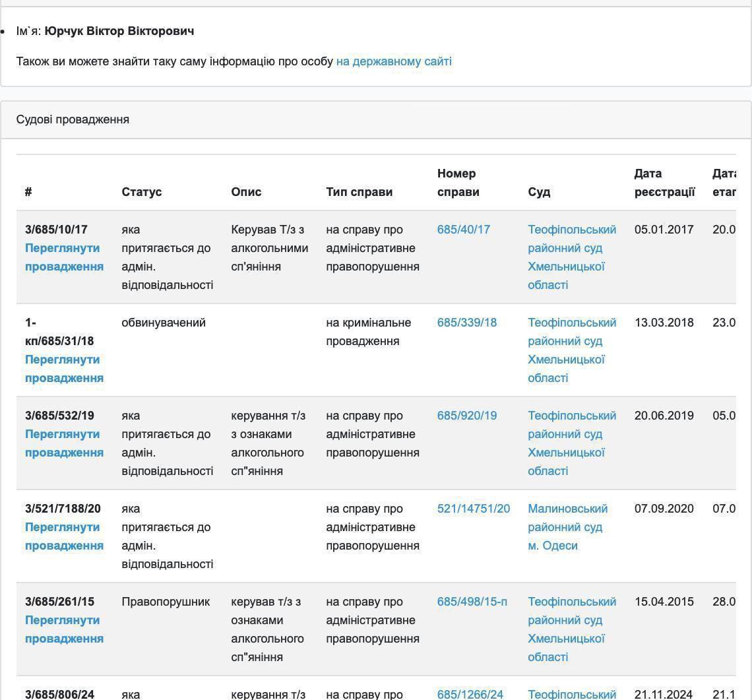Click the 'обвинувачений' status cell
This screenshot has height=700, width=752.
pyautogui.click(x=164, y=323)
